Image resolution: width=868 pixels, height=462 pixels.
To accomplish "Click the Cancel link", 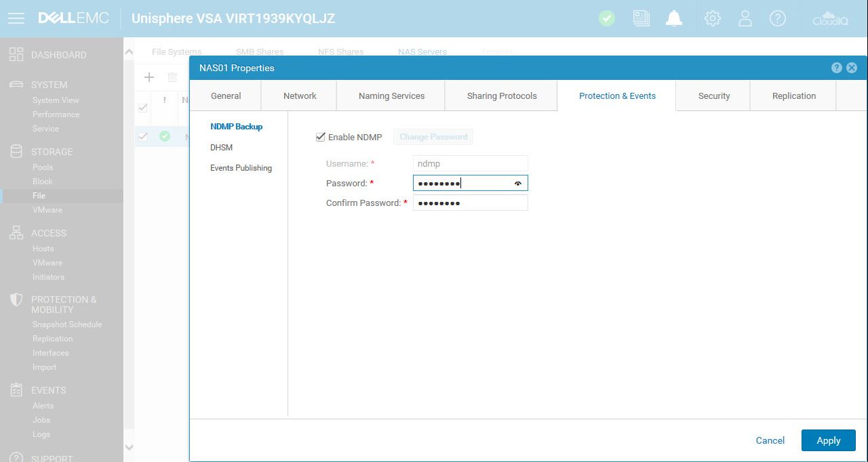I will (770, 440).
